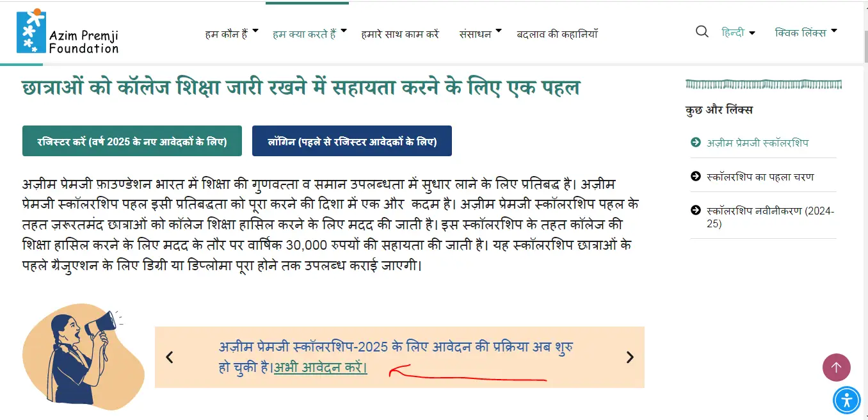Open अज़ीम प्रेमजी स्कॉलरशिप sidebar link
This screenshot has height=420, width=868.
coord(757,143)
